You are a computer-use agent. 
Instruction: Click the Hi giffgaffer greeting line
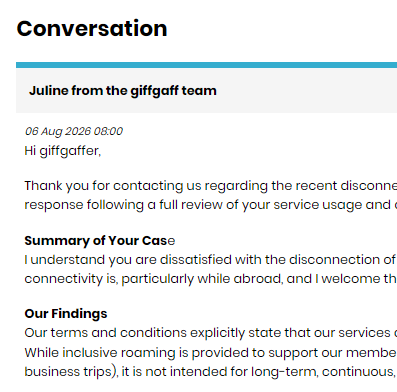(62, 151)
